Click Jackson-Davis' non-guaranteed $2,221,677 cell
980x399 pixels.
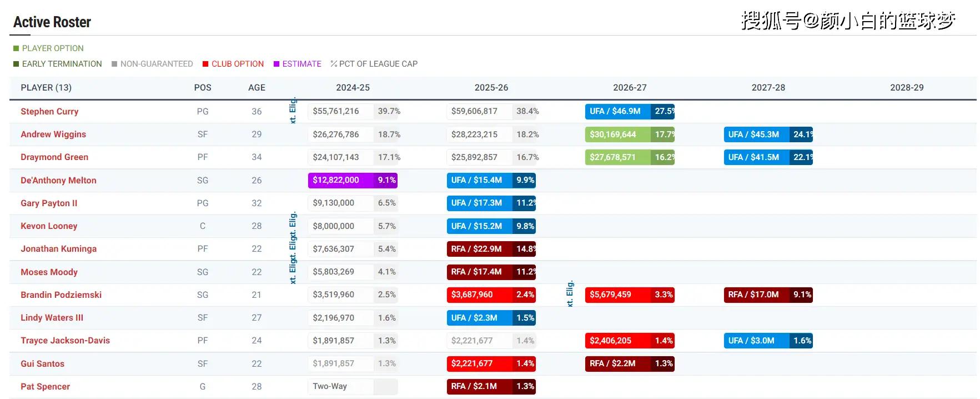[x=491, y=341]
